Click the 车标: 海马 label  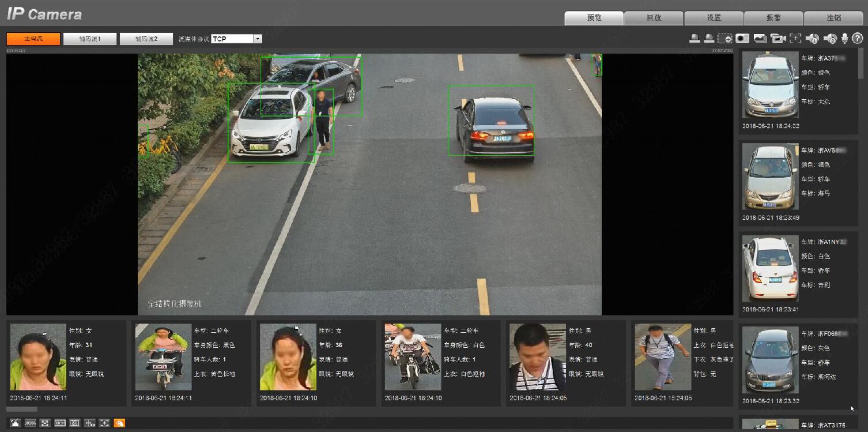[x=816, y=193]
